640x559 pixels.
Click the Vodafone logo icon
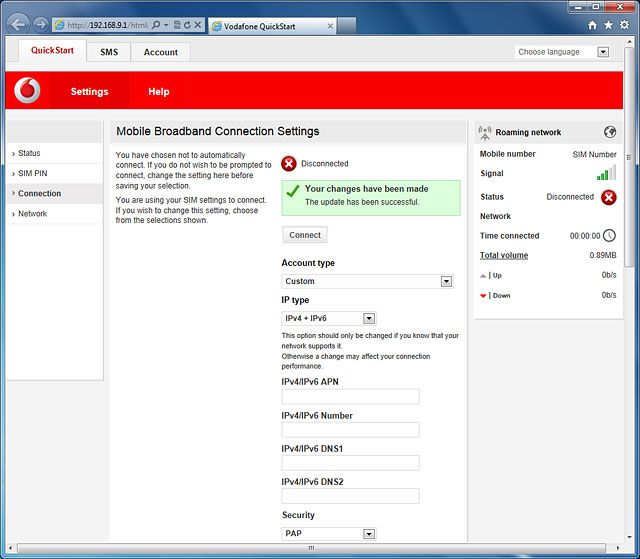point(28,91)
